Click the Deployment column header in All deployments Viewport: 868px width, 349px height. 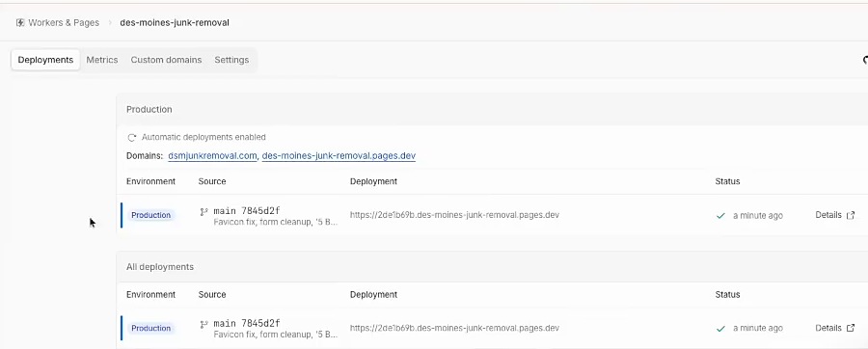point(373,295)
